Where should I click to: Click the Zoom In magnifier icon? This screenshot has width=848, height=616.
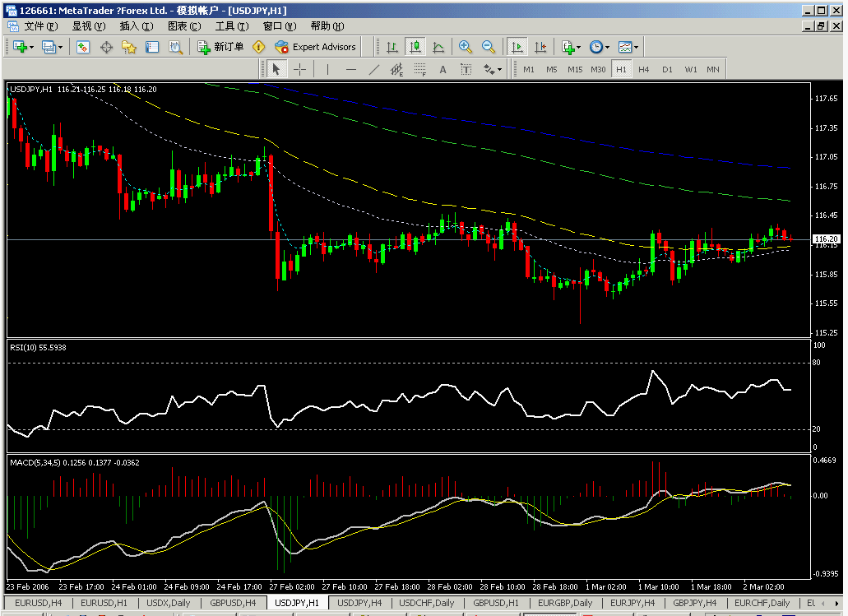tap(465, 47)
